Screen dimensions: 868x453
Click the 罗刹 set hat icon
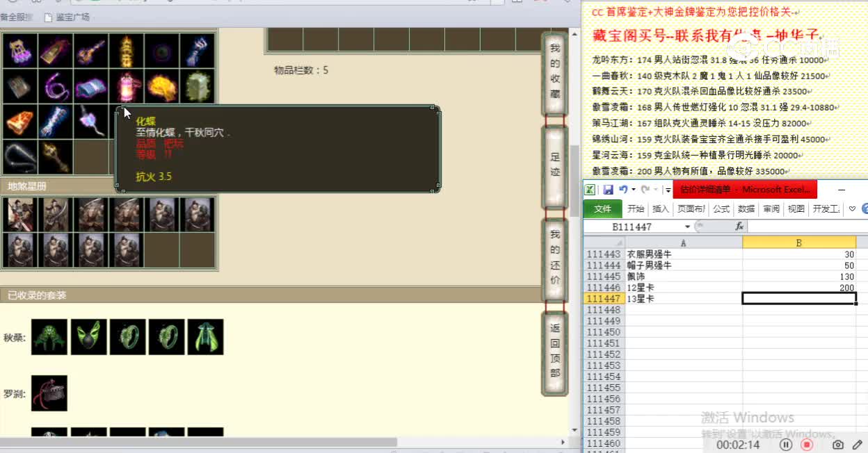click(49, 393)
